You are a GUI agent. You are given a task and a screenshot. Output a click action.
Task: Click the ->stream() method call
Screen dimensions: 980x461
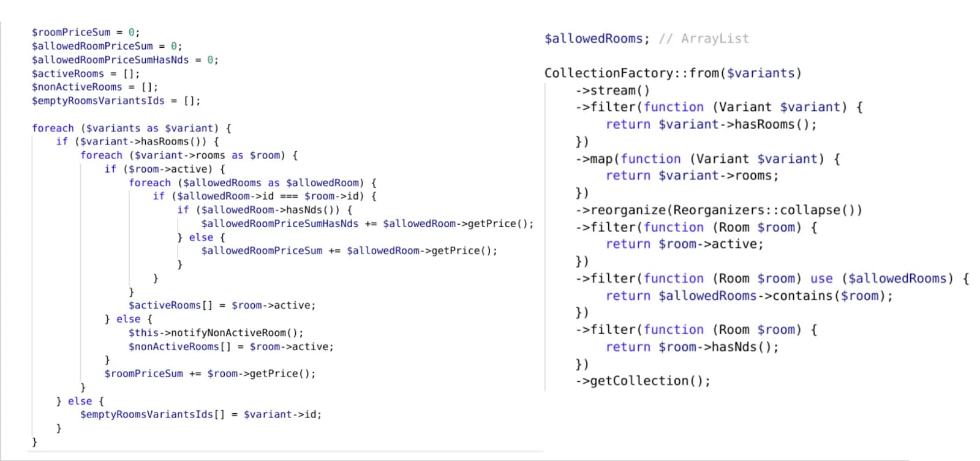[x=612, y=90]
